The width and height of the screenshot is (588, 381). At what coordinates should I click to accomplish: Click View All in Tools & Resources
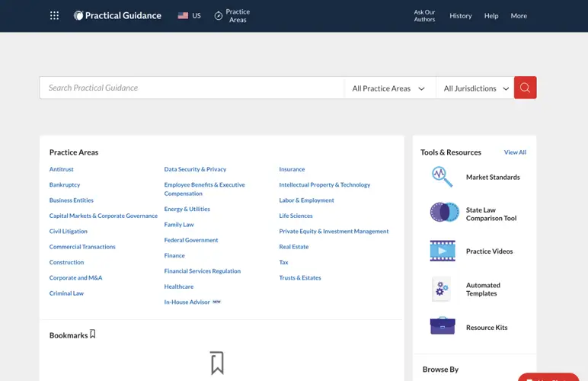515,152
